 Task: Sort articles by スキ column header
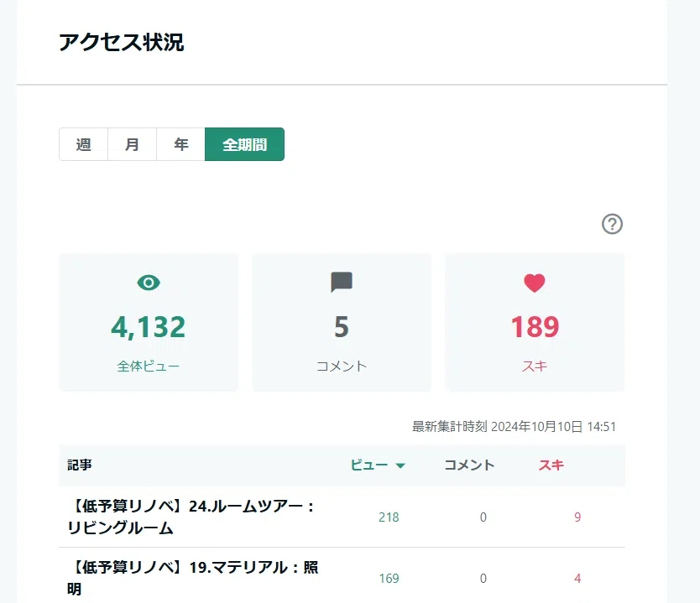tap(551, 465)
